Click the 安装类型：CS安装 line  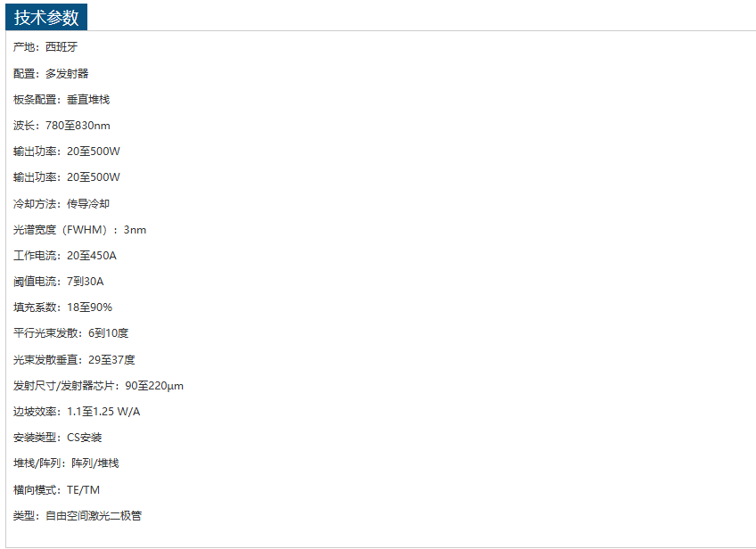click(57, 438)
